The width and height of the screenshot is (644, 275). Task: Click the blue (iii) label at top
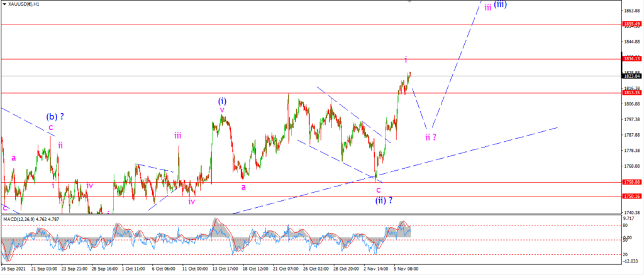tap(500, 5)
